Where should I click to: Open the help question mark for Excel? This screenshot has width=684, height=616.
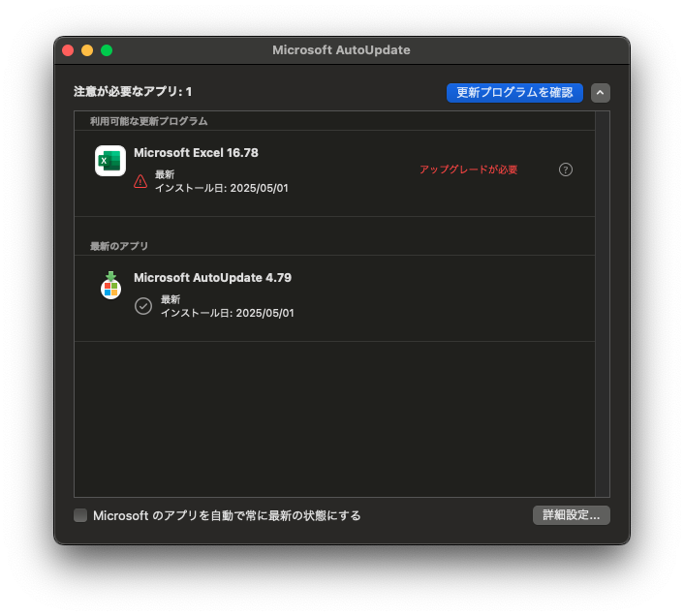click(x=566, y=169)
